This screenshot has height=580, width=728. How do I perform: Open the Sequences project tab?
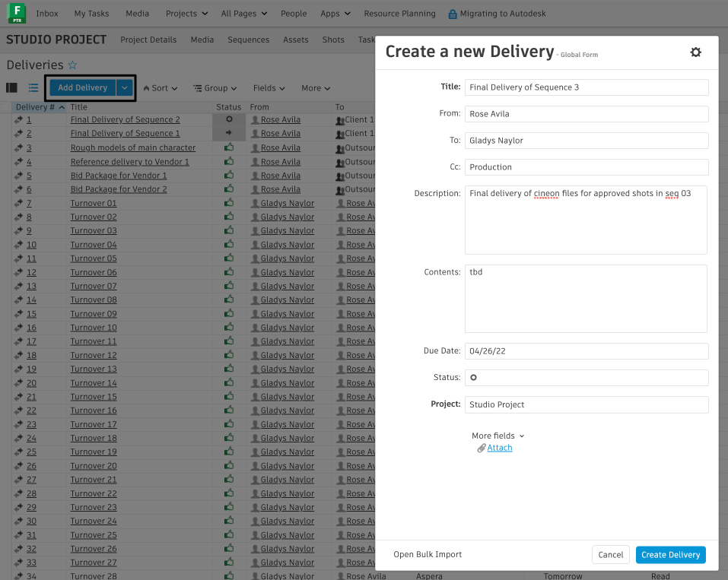249,40
